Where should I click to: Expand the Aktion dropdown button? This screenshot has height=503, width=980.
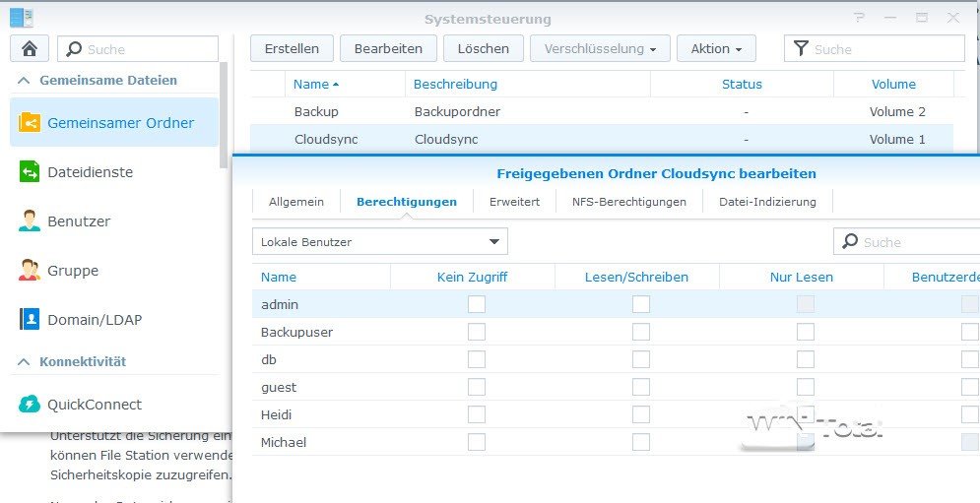(x=716, y=48)
